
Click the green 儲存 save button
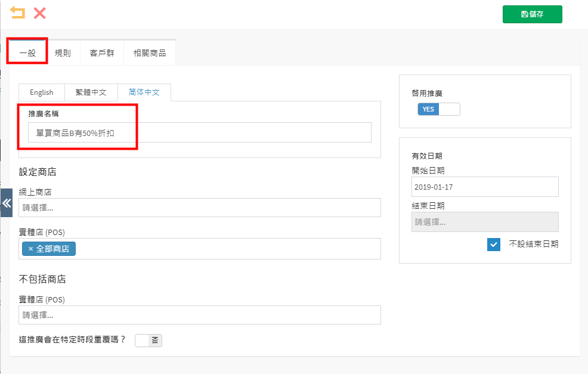(x=532, y=14)
